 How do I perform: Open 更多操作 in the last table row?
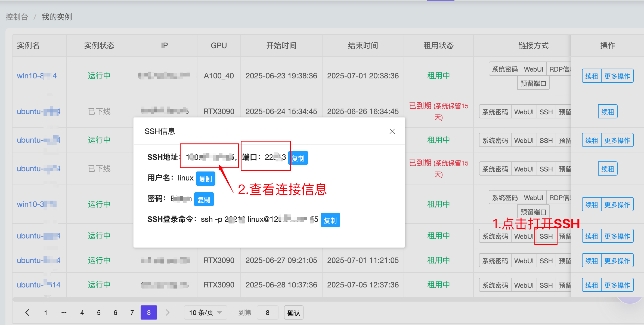pyautogui.click(x=617, y=285)
